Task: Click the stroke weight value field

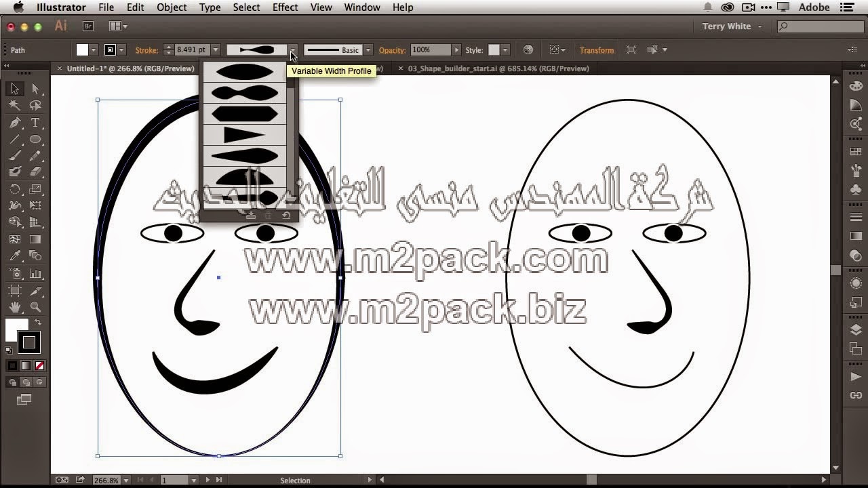Action: (191, 50)
